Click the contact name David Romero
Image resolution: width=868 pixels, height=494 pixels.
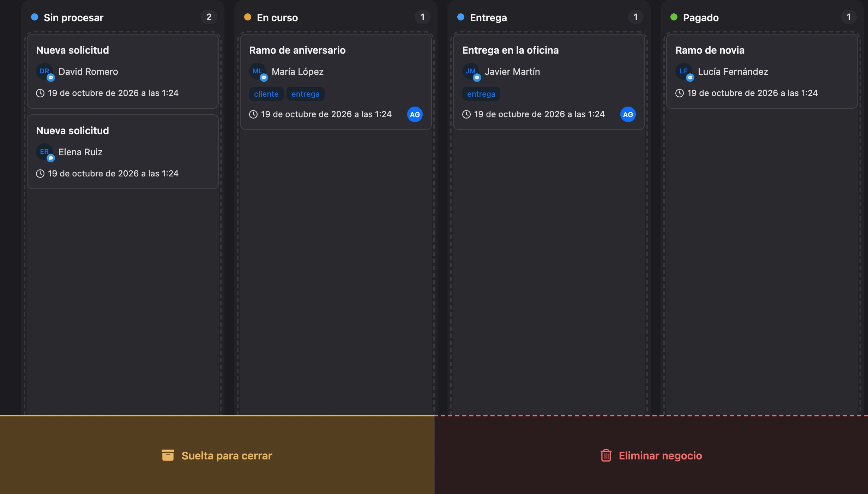(88, 72)
